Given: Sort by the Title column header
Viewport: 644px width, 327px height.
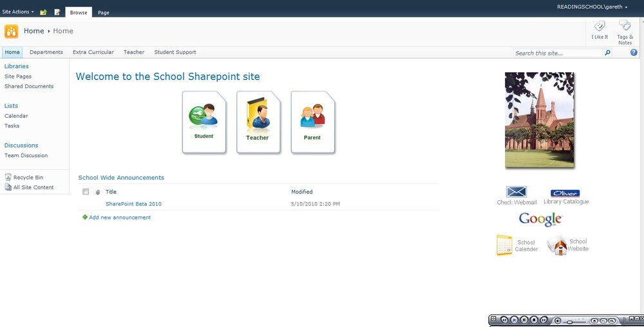Looking at the screenshot, I should (x=111, y=192).
